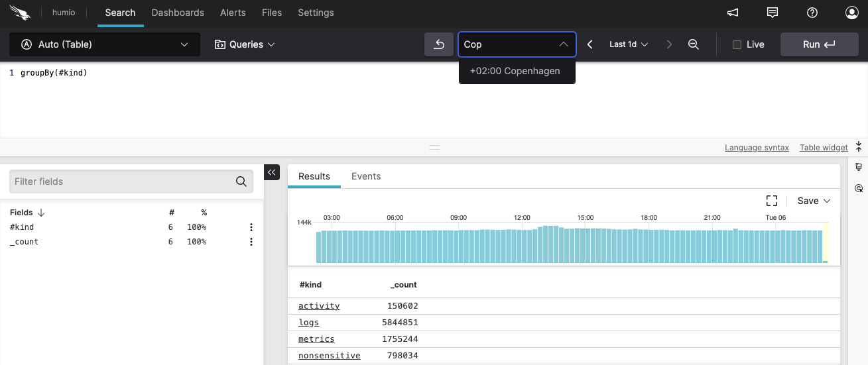This screenshot has width=868, height=365.
Task: Click the undo timezone reset button
Action: tap(439, 44)
